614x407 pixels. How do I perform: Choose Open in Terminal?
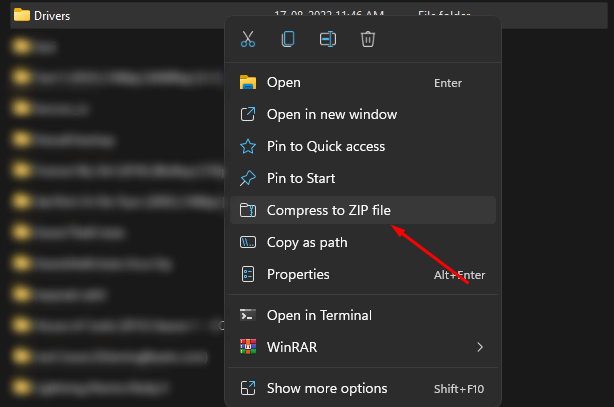(x=319, y=315)
